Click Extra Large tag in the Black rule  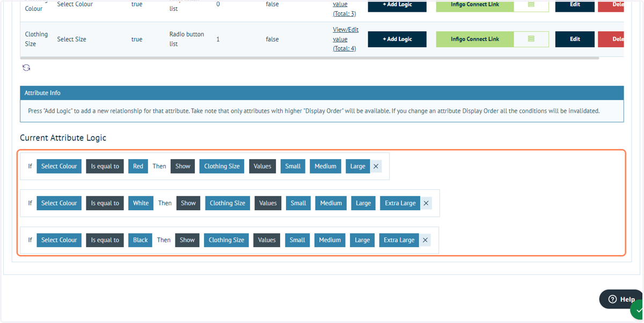click(399, 240)
